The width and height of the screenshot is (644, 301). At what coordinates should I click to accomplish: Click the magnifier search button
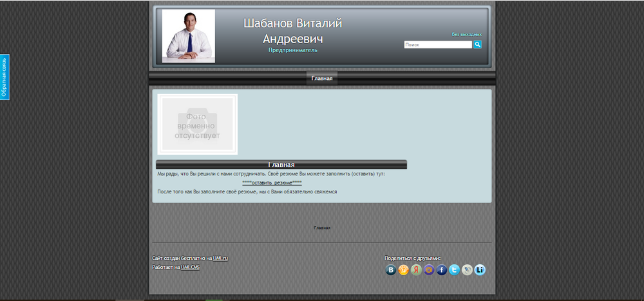tap(478, 44)
